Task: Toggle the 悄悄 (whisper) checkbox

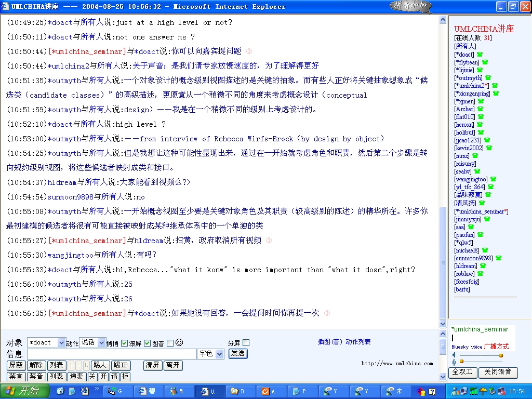Action: click(x=125, y=343)
